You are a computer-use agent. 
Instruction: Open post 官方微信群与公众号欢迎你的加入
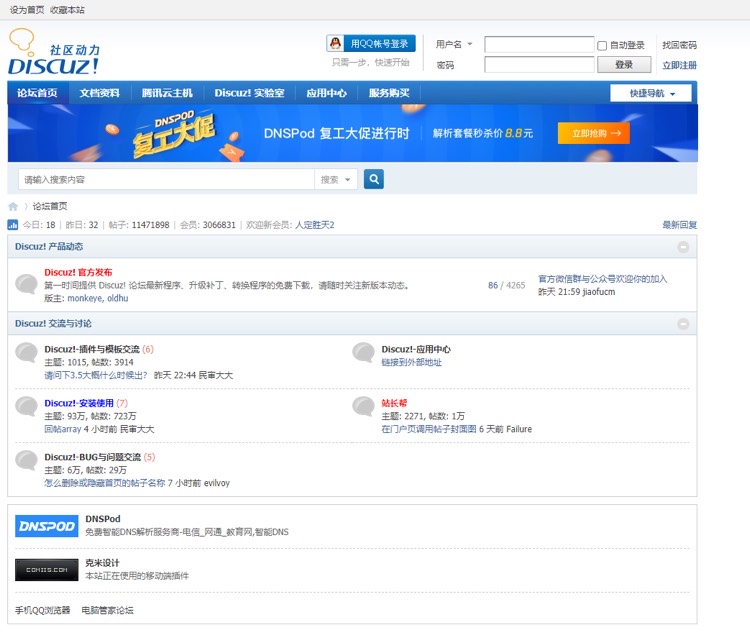click(x=602, y=279)
